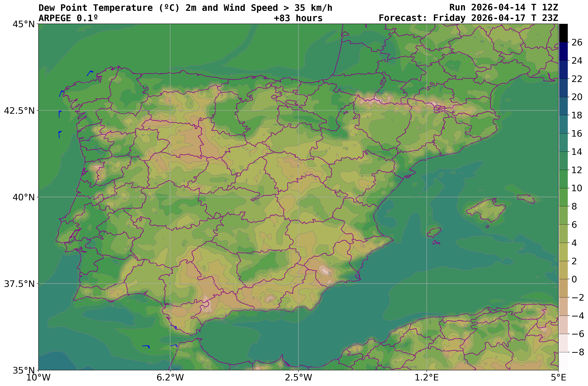
Task: Select the white colorbar segment below -8
Action: point(563,361)
